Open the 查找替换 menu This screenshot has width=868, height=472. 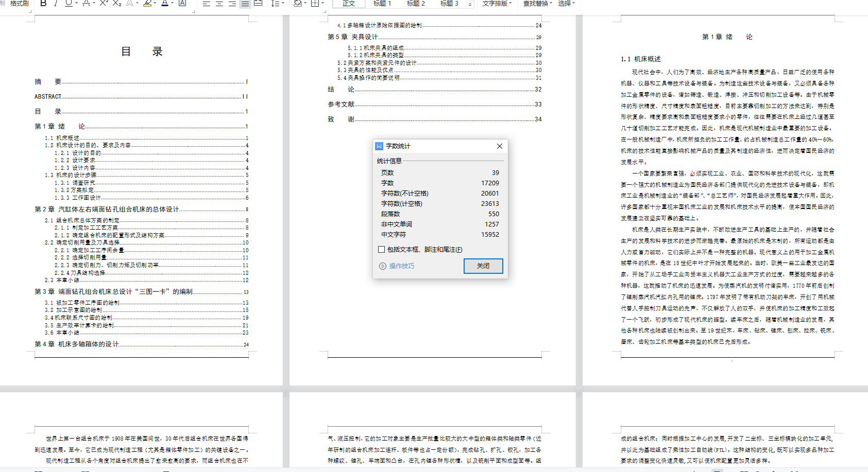538,3
